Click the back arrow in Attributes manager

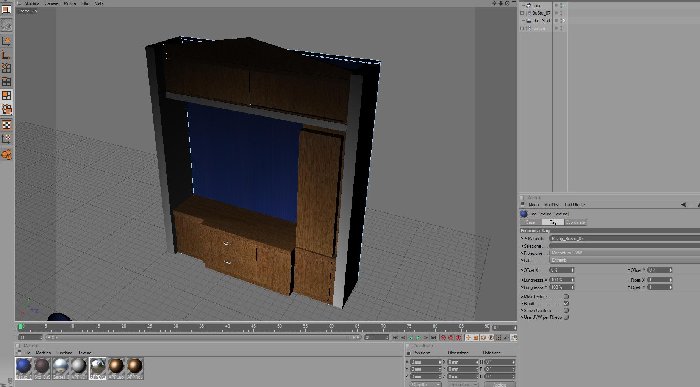click(683, 204)
